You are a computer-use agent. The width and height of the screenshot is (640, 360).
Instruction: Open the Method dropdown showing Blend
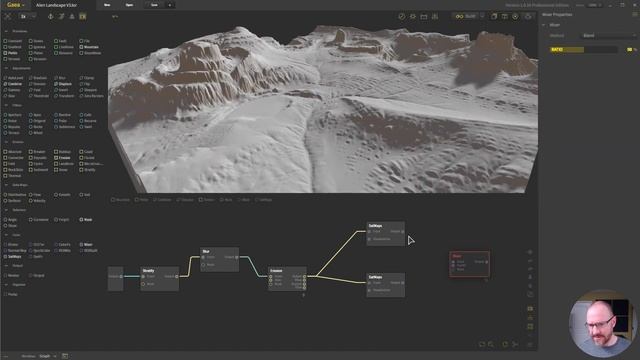(x=608, y=36)
